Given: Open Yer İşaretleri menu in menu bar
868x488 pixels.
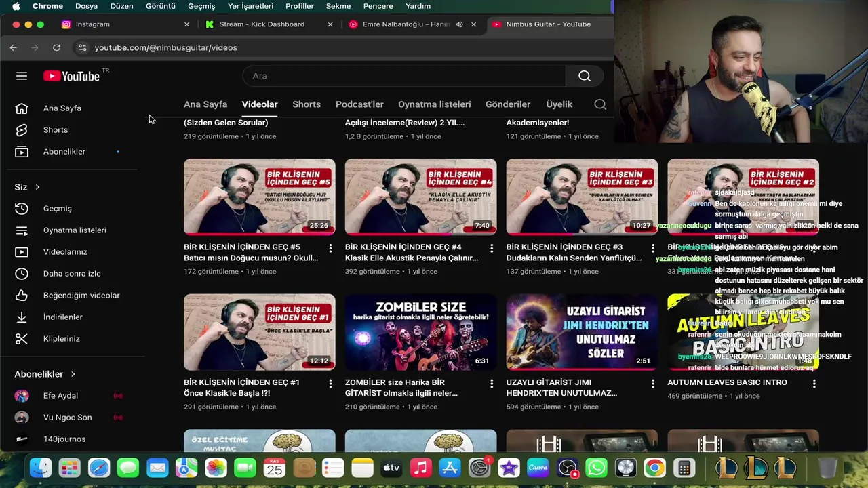Looking at the screenshot, I should (251, 6).
